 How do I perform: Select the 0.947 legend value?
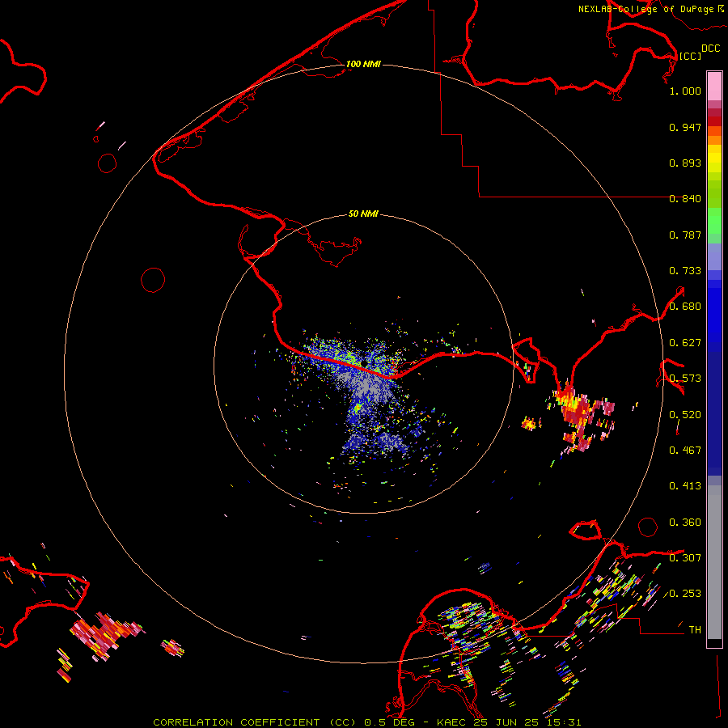(x=685, y=127)
